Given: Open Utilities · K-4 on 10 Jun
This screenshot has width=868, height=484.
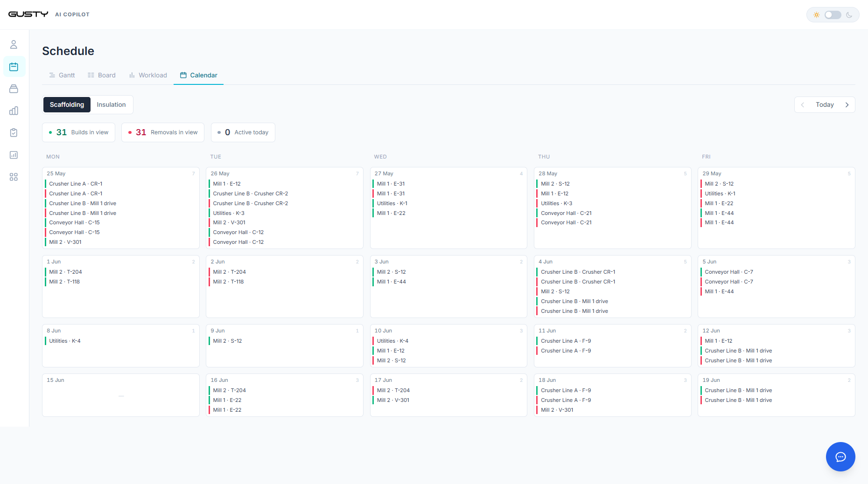Looking at the screenshot, I should pos(448,341).
